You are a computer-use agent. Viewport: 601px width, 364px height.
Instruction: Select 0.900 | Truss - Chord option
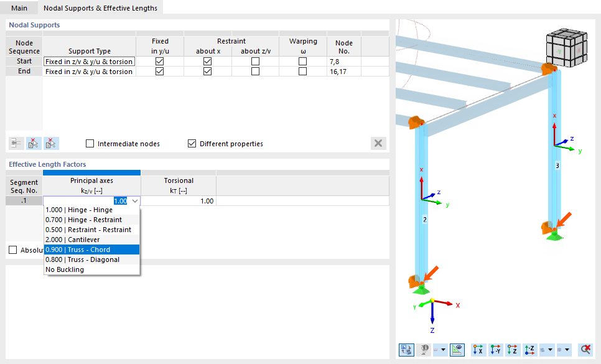coord(91,250)
